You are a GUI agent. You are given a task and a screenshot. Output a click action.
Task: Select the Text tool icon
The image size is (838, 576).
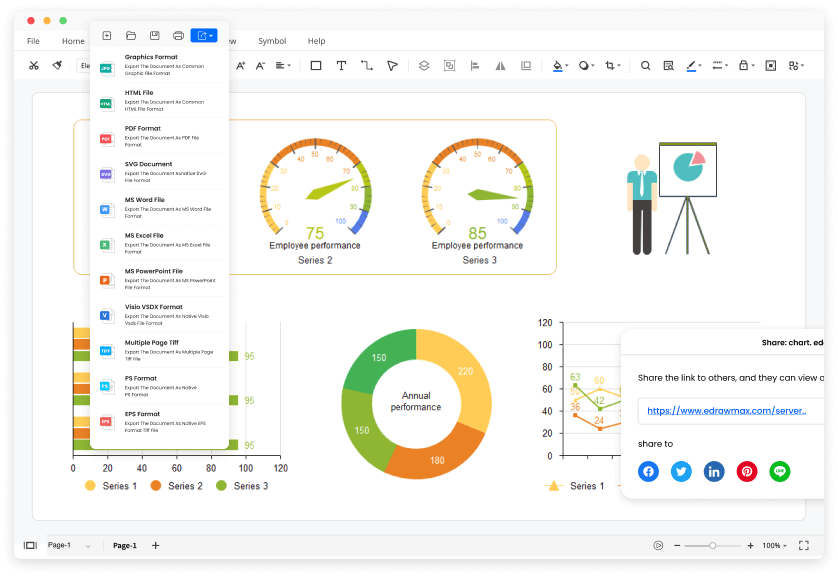click(x=341, y=65)
